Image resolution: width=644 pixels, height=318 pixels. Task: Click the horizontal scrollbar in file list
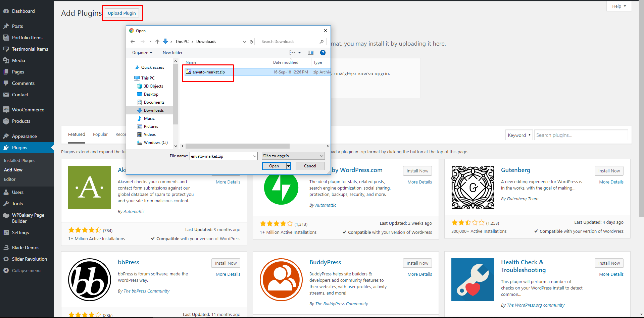coord(237,146)
